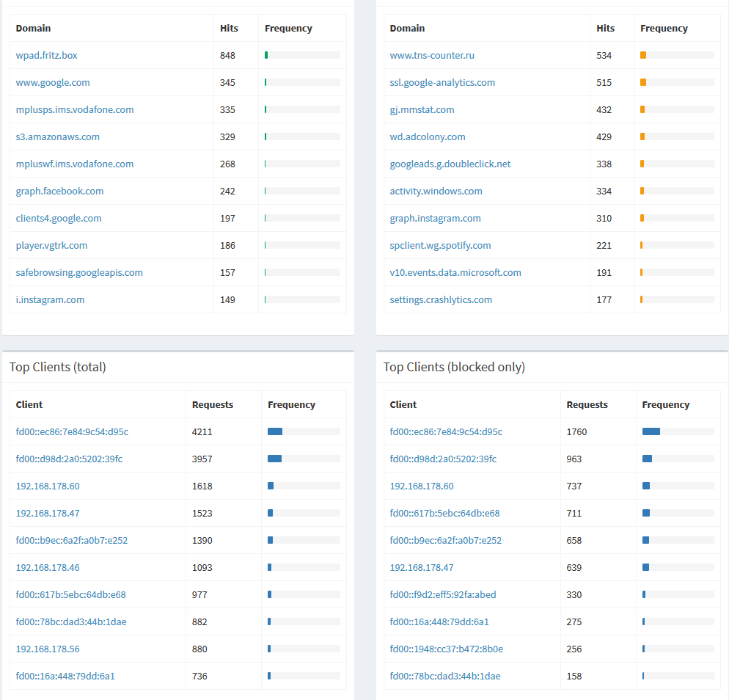Image resolution: width=729 pixels, height=700 pixels.
Task: Select client 192.168.178.56 link
Action: [48, 649]
